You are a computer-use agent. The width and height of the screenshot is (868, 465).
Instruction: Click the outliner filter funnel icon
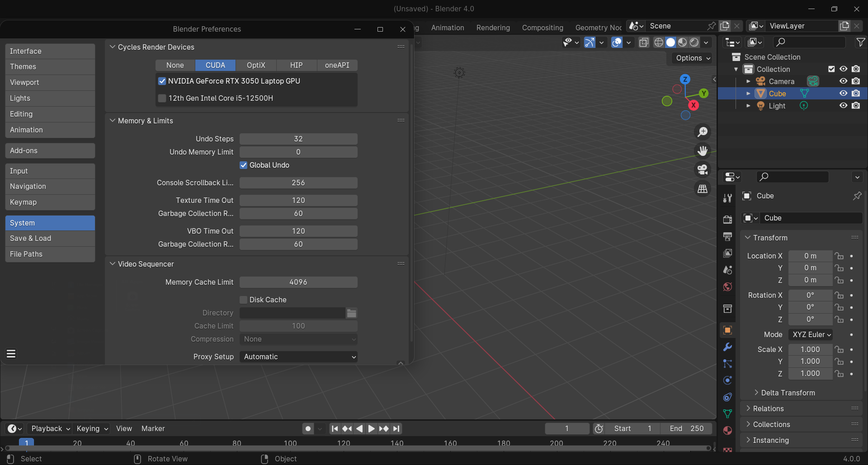[x=860, y=42]
